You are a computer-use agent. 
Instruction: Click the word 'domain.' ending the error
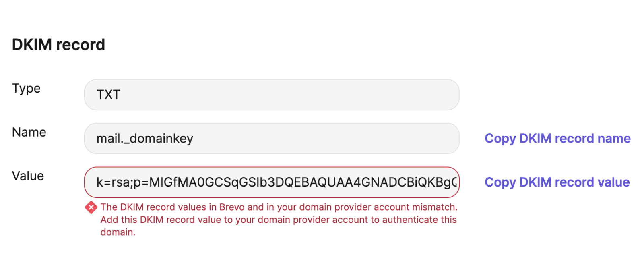coord(118,232)
